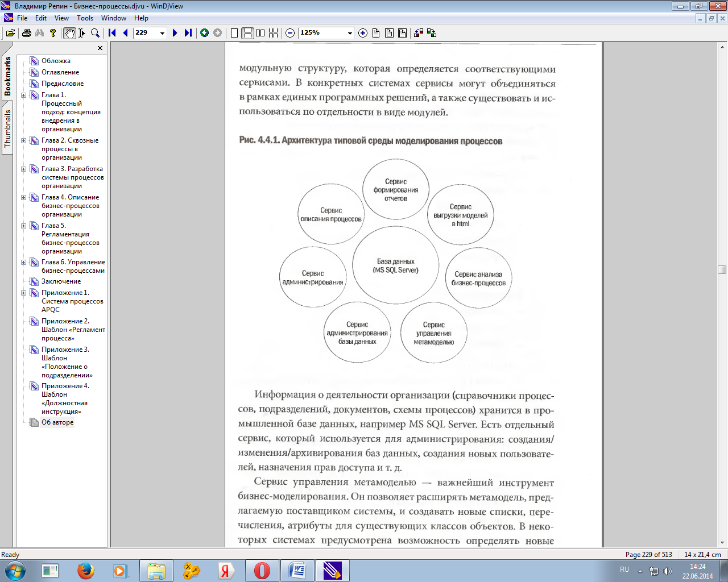
Task: Switch to facing pages layout
Action: point(260,33)
